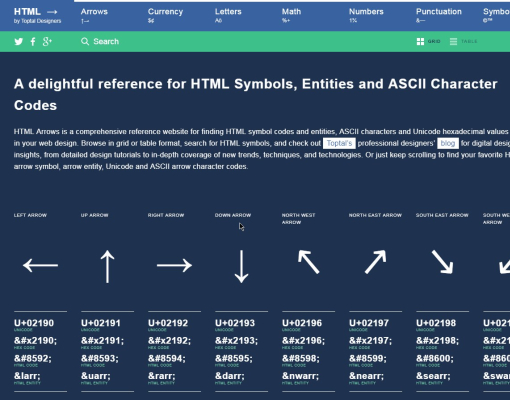Select the south east arrow symbol
This screenshot has height=400, width=510.
pyautogui.click(x=443, y=262)
